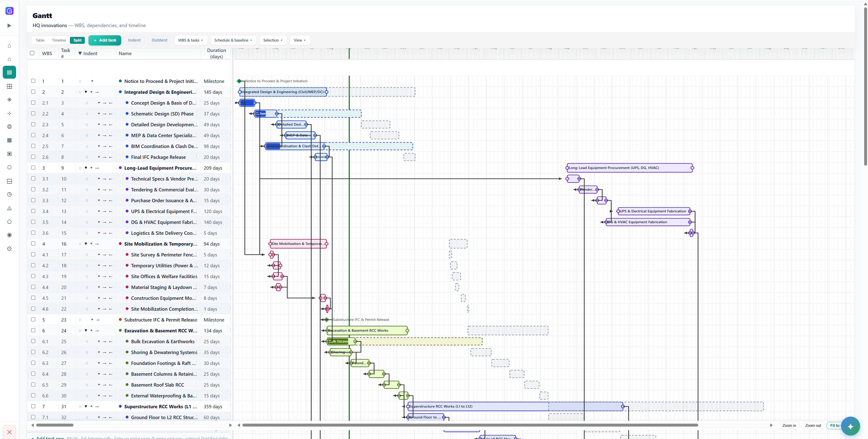The image size is (868, 439).
Task: Click the Gantt timeline horizontal scrollbar thumb
Action: click(x=470, y=425)
